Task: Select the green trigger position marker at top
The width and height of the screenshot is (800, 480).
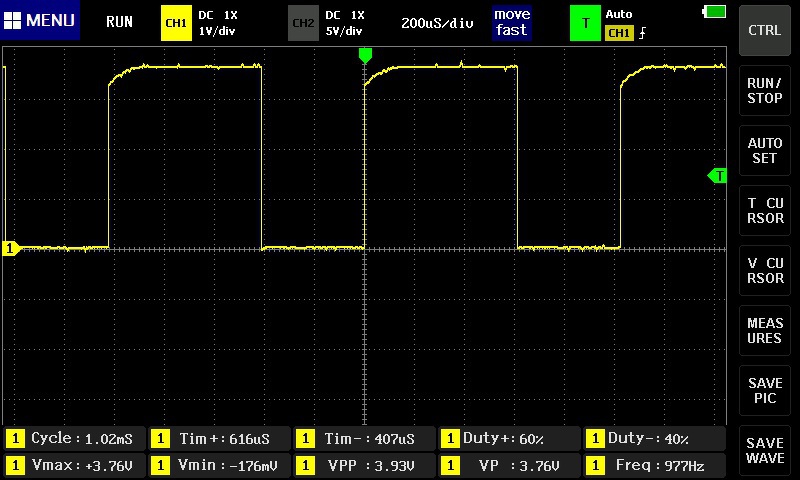Action: [365, 55]
